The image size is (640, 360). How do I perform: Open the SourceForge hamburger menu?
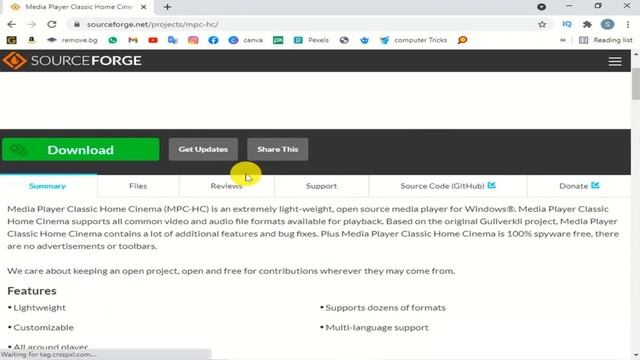[x=615, y=61]
